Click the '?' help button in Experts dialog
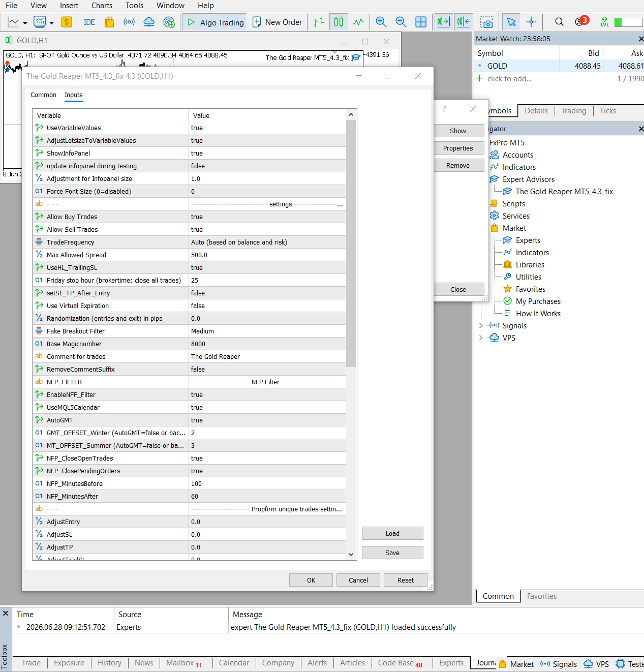 pos(444,109)
